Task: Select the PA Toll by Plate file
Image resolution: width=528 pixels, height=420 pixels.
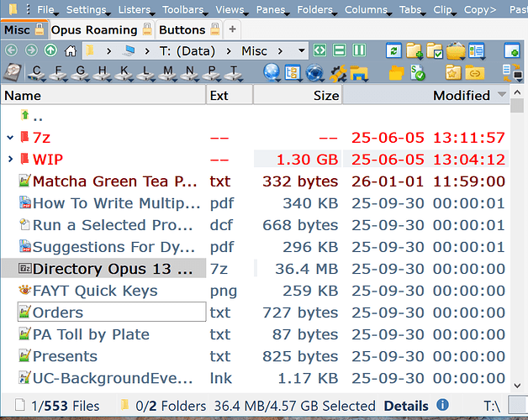Action: click(x=91, y=334)
